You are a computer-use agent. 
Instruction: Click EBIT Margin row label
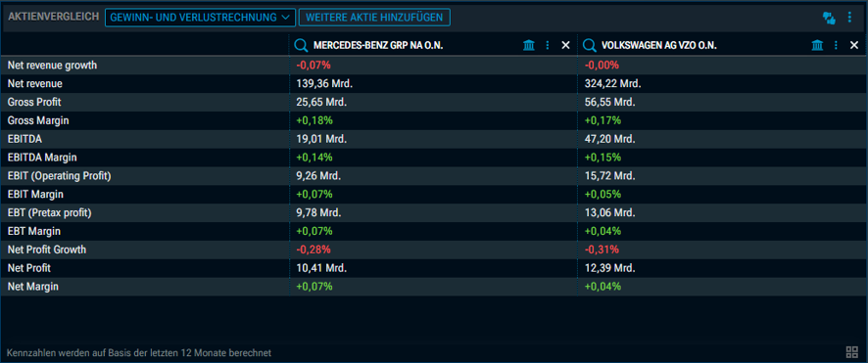(x=35, y=195)
